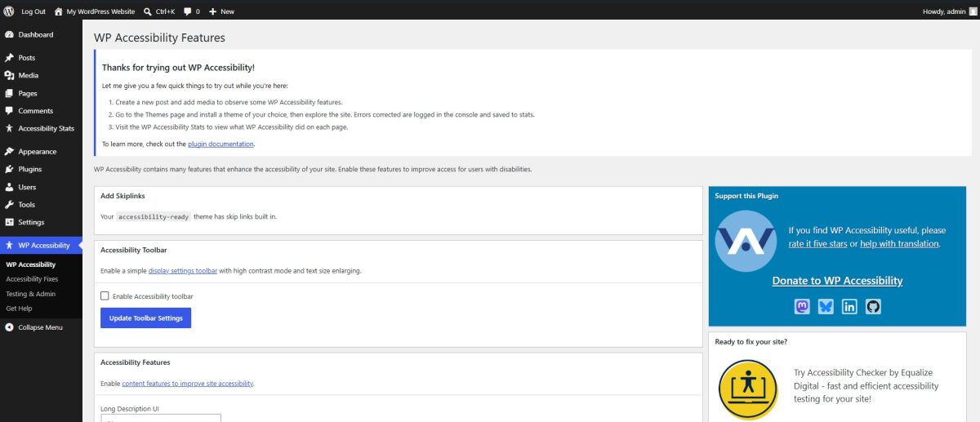Click rate it five stars link
Screen dimensions: 980x422
coord(817,244)
